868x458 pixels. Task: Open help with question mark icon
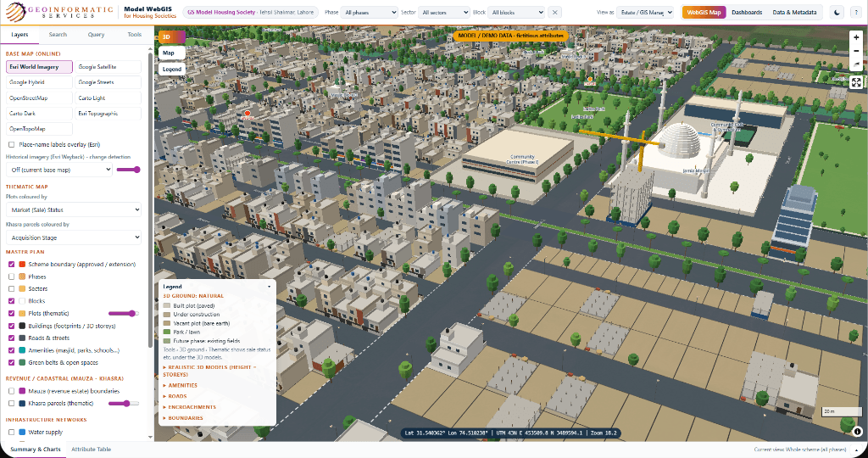point(856,12)
